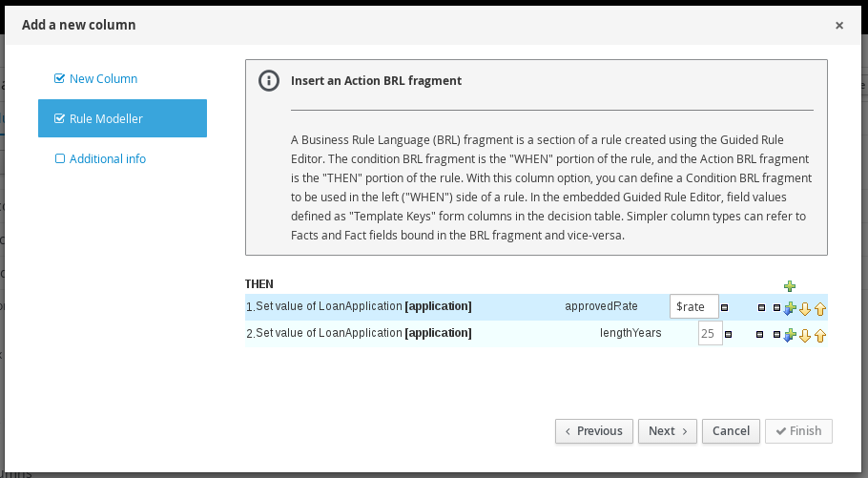The image size is (868, 478).
Task: Click the green plus above the action list
Action: point(790,285)
